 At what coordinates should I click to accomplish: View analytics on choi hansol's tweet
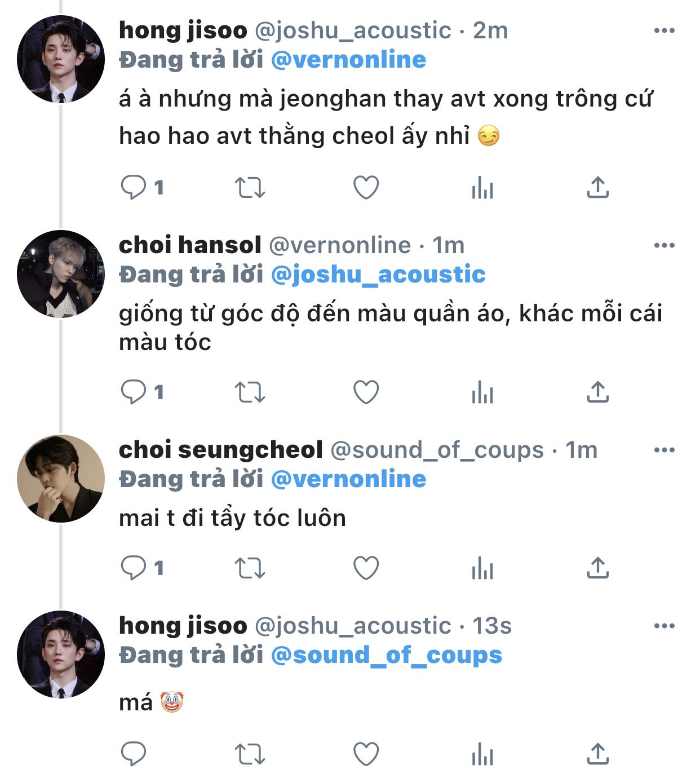(x=482, y=392)
